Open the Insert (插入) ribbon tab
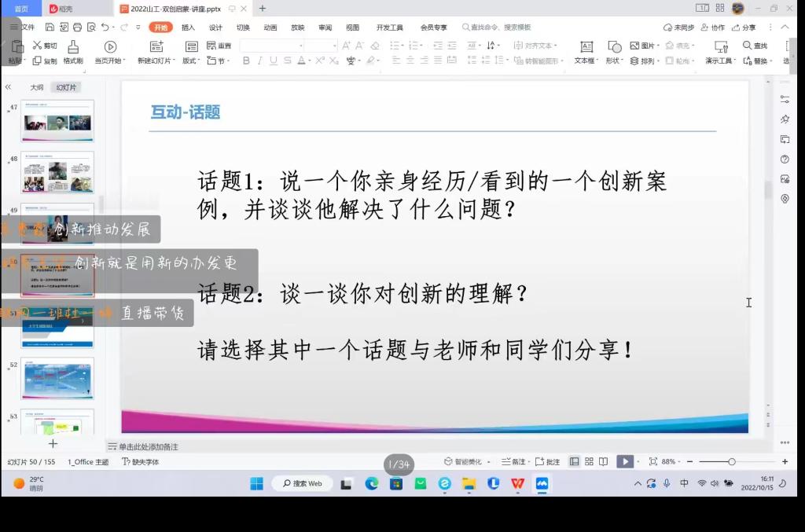Screen dimensions: 805x532 (188, 28)
